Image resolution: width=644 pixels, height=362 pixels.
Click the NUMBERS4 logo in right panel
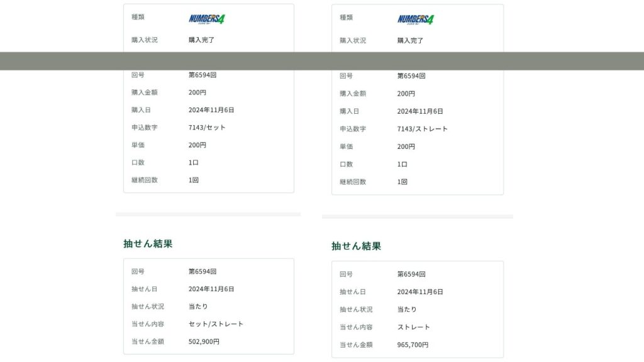pos(416,19)
